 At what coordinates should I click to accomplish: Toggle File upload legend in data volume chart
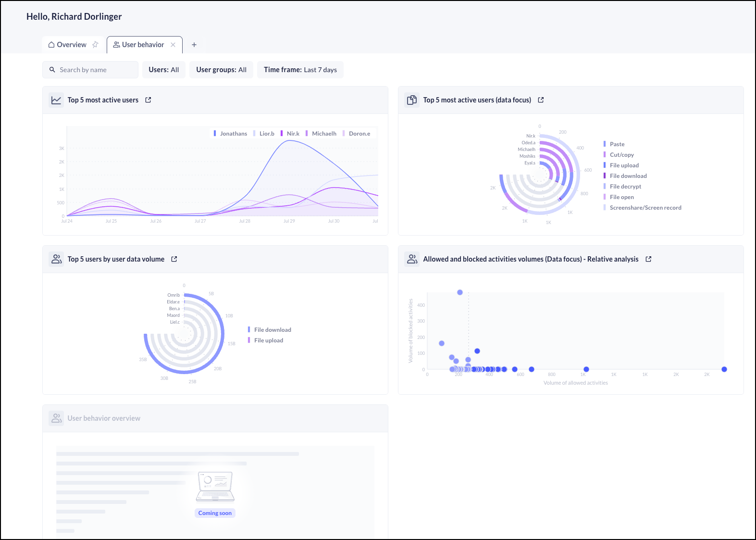click(x=268, y=340)
